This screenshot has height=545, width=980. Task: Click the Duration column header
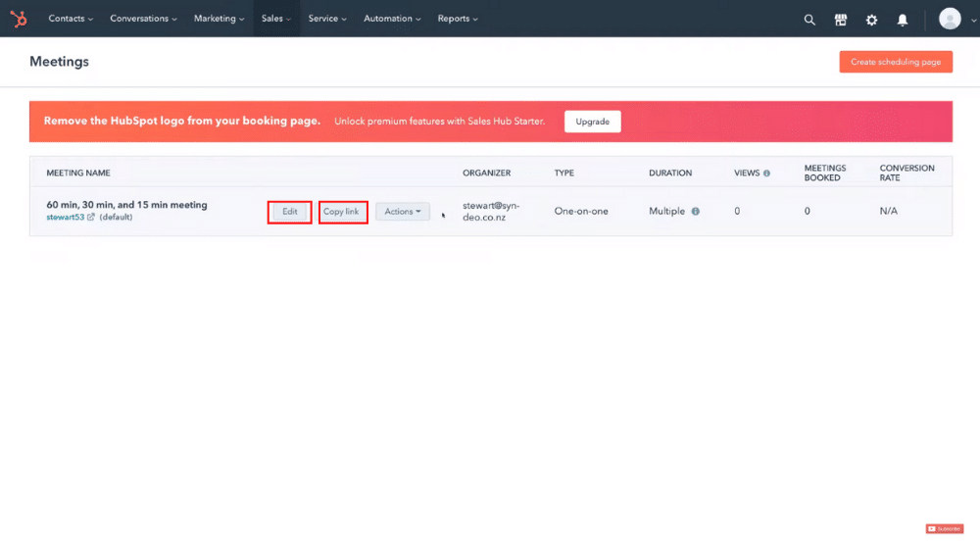pos(670,173)
